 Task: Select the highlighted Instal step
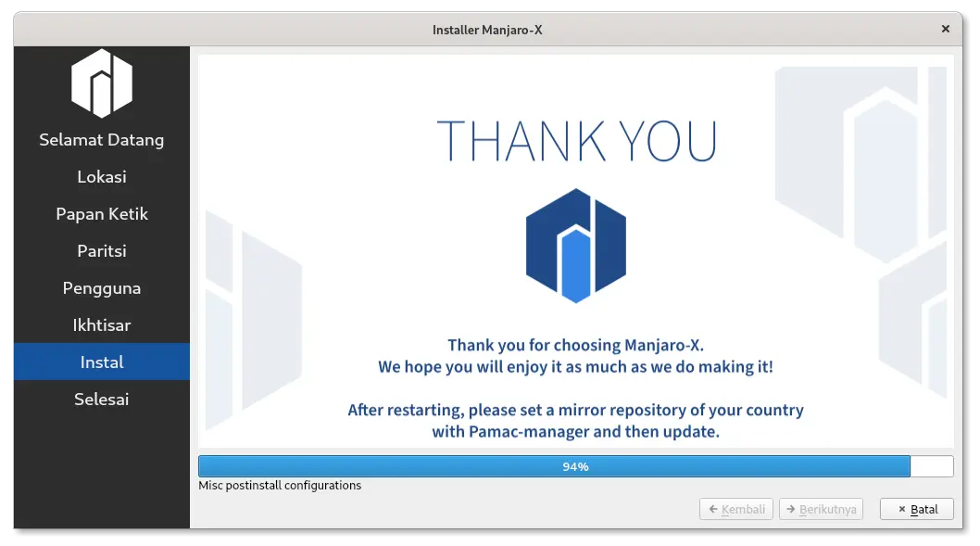click(x=102, y=362)
